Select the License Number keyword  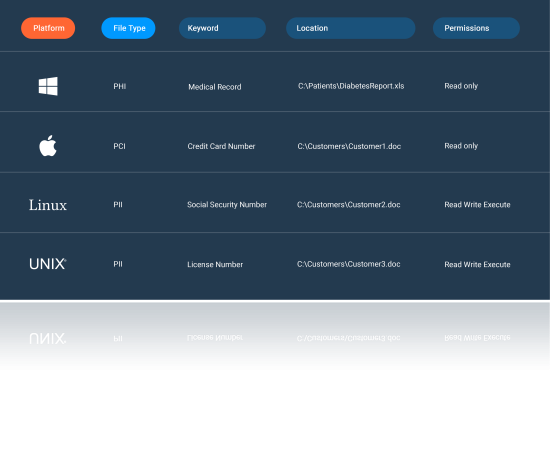click(215, 264)
